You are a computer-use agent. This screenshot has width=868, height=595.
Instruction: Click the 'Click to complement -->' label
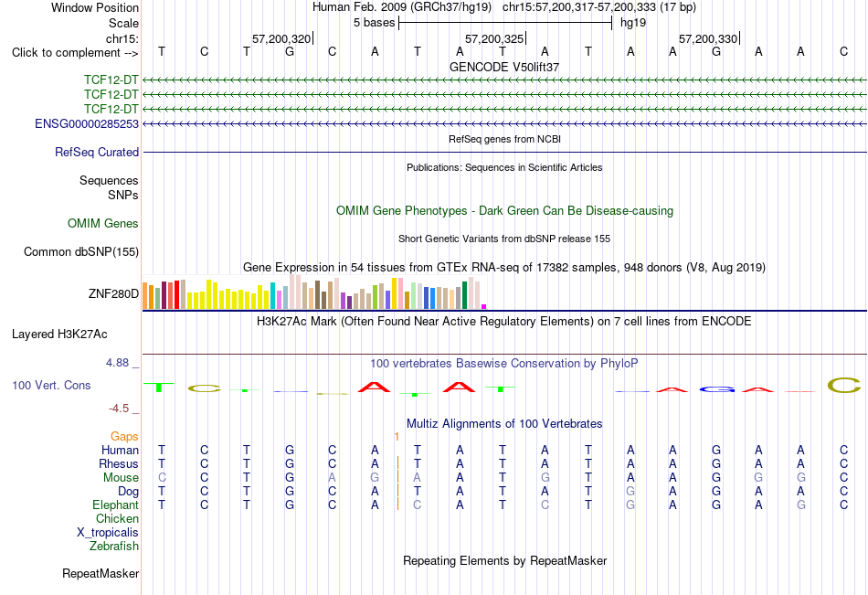(75, 53)
